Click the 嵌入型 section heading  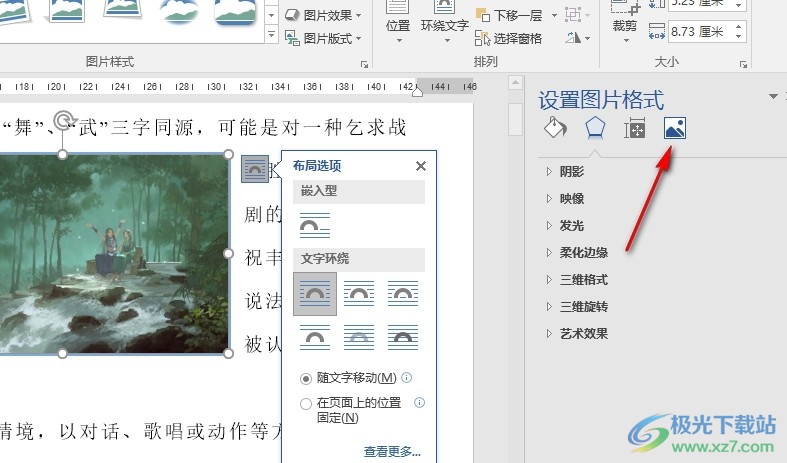(359, 191)
